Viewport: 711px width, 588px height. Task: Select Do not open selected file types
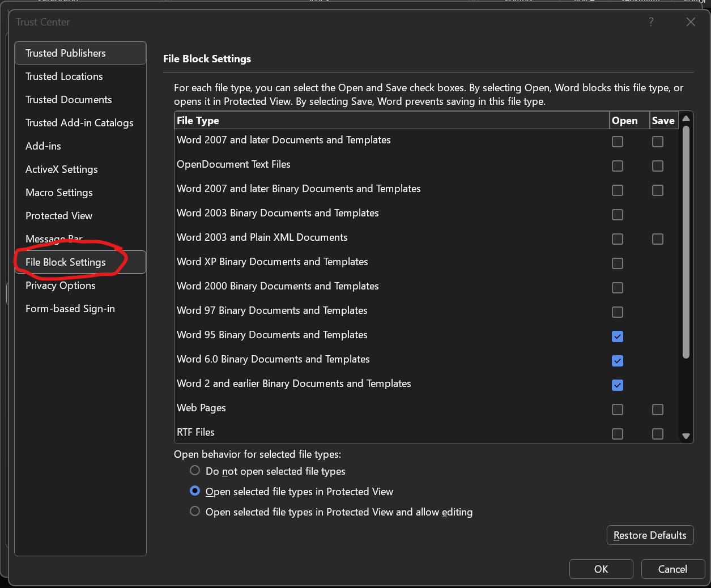pos(195,471)
